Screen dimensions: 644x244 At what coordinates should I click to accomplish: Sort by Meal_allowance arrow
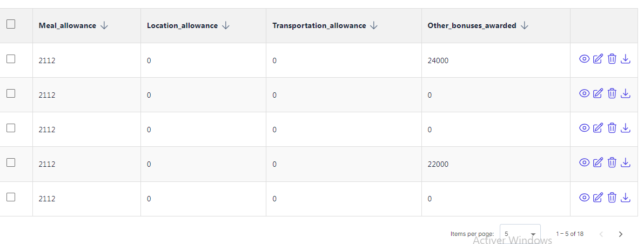point(104,25)
